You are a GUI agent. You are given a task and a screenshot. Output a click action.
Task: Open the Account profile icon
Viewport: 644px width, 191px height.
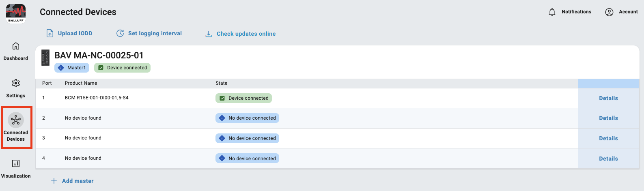(609, 12)
